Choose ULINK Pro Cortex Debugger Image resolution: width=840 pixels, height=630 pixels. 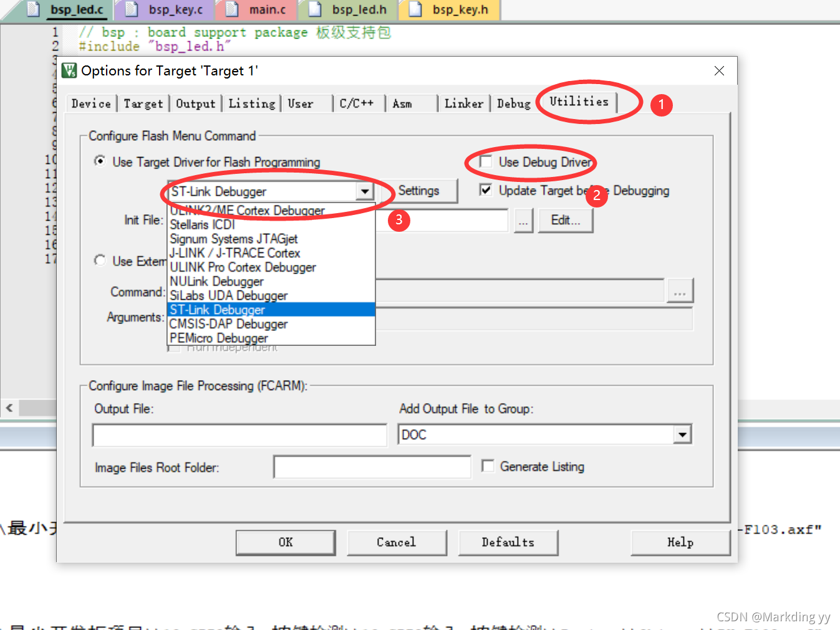pyautogui.click(x=271, y=267)
